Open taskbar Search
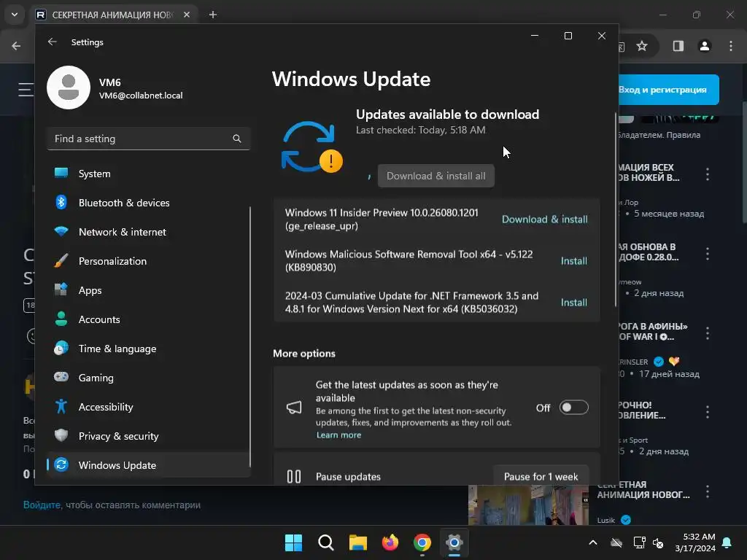This screenshot has width=747, height=560. (x=326, y=542)
